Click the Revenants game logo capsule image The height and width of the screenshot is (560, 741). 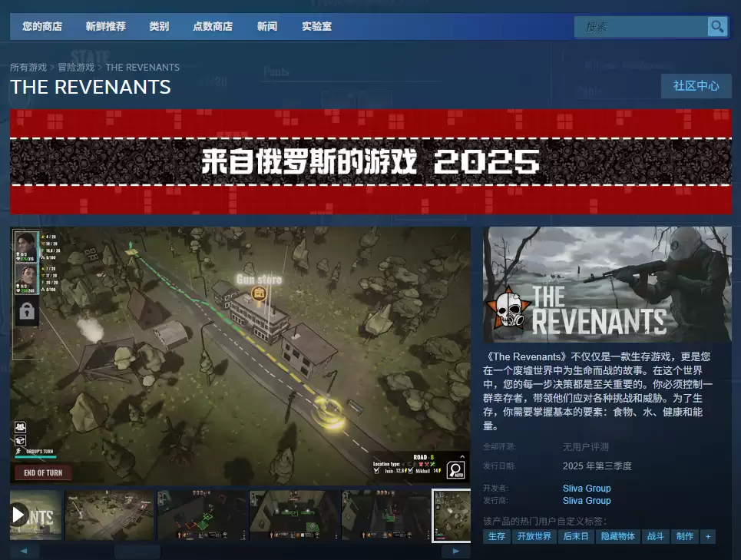point(607,283)
